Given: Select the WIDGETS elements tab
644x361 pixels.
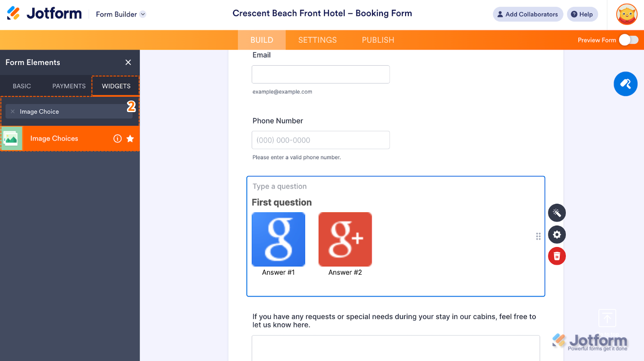Looking at the screenshot, I should point(116,86).
